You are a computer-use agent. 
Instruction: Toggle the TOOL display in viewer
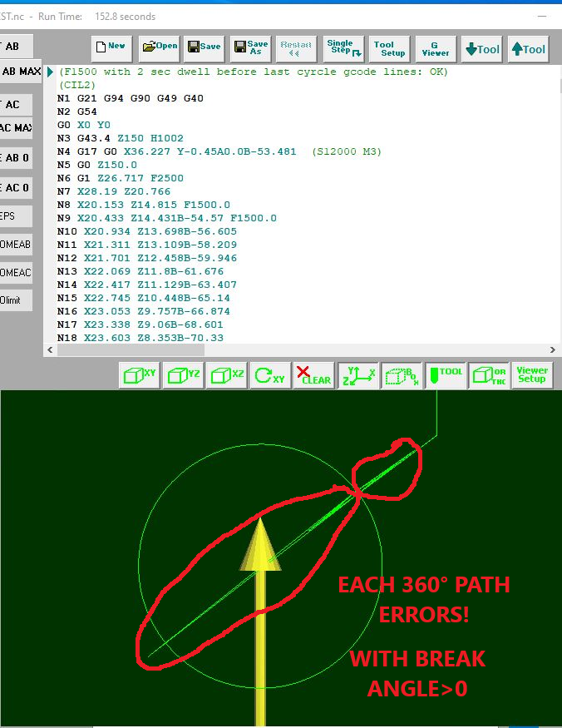point(446,375)
